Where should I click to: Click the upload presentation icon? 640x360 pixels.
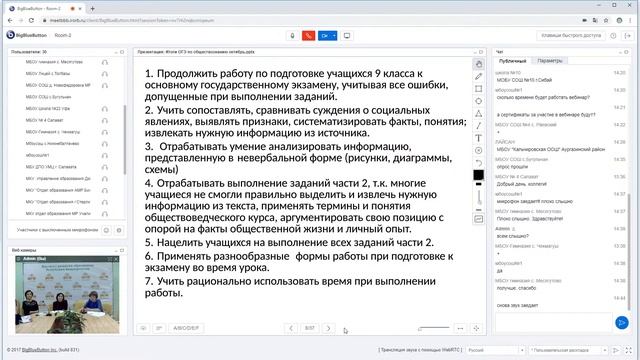pos(143,328)
